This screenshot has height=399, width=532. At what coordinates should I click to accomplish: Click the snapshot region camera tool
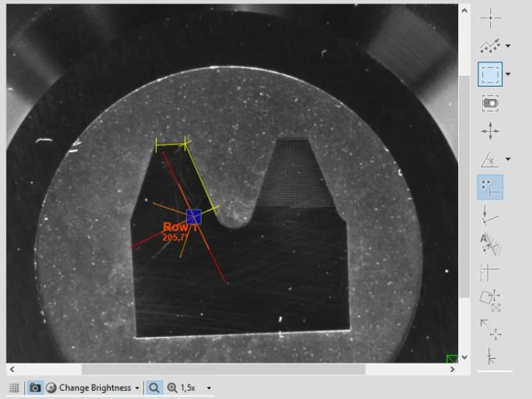[490, 103]
